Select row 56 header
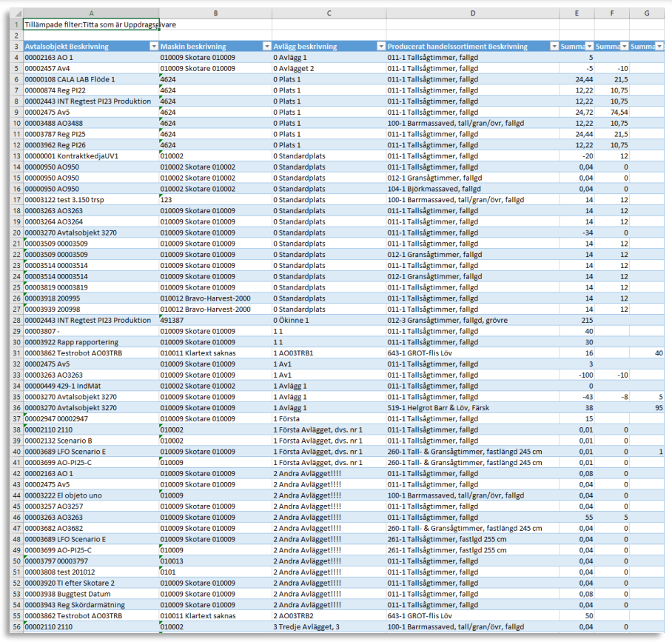This screenshot has width=672, height=642. point(16,627)
